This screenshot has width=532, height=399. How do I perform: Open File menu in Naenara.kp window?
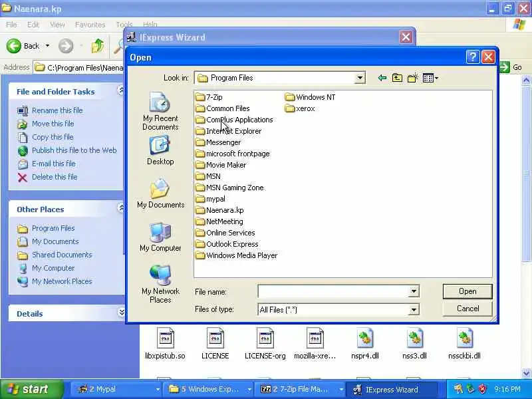[x=11, y=25]
